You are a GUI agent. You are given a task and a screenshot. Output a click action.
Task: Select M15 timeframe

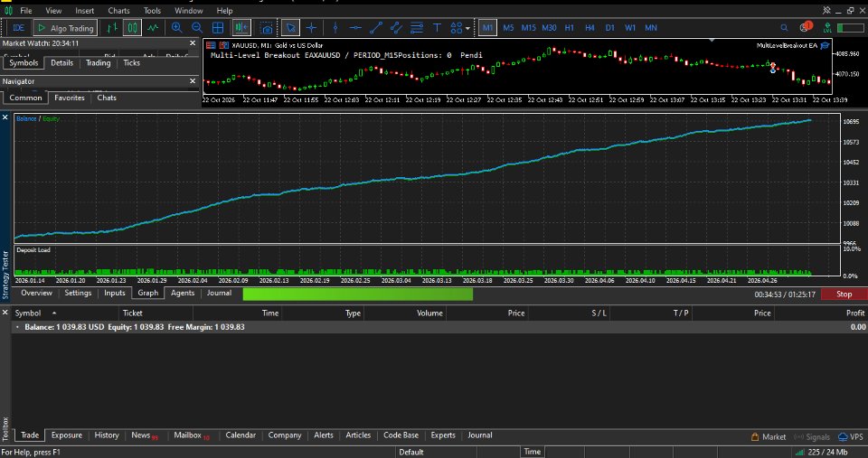coord(528,28)
